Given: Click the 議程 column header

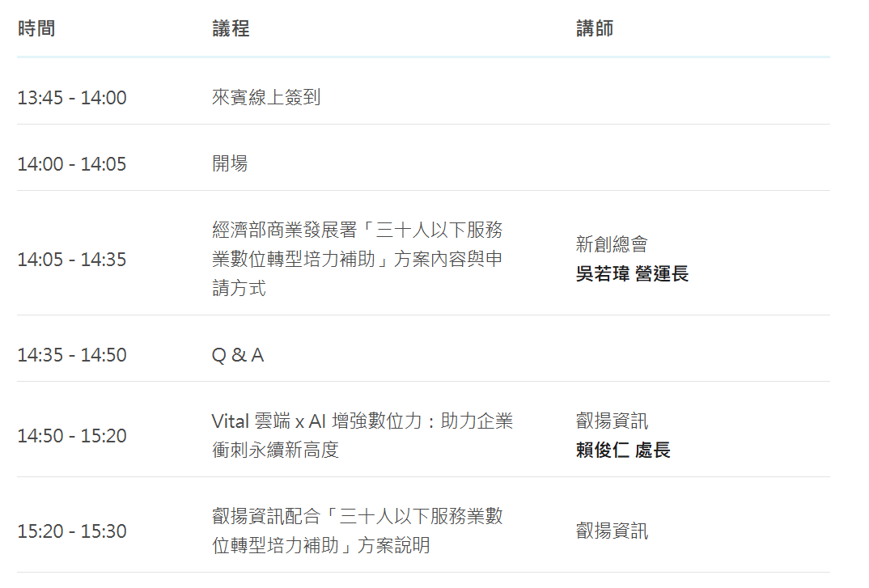Looking at the screenshot, I should pyautogui.click(x=231, y=29).
